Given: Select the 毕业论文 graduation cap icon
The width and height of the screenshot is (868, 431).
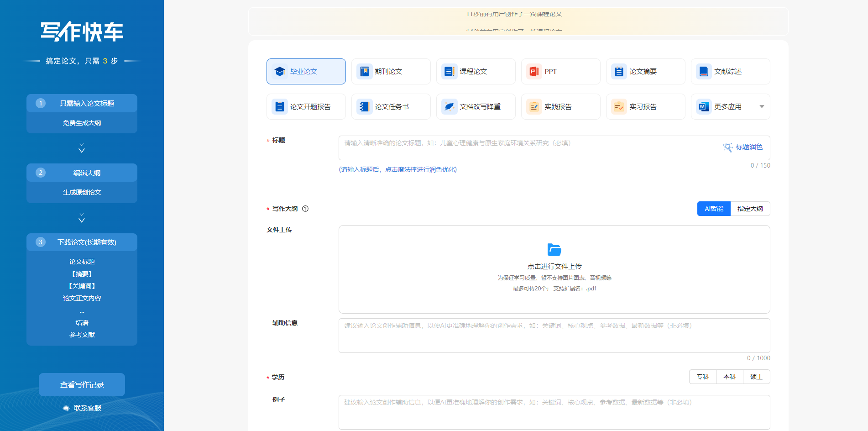Looking at the screenshot, I should (x=280, y=71).
